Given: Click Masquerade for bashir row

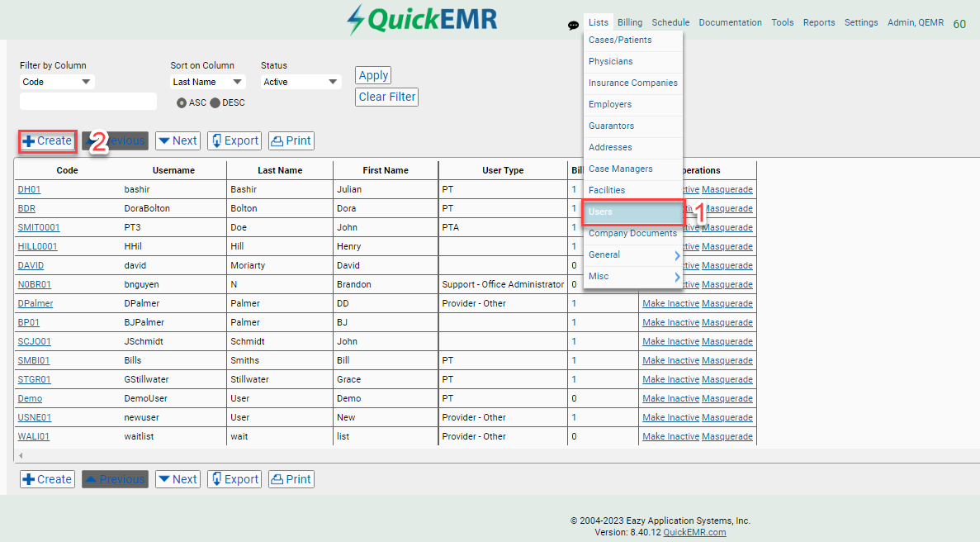Looking at the screenshot, I should pyautogui.click(x=727, y=189).
